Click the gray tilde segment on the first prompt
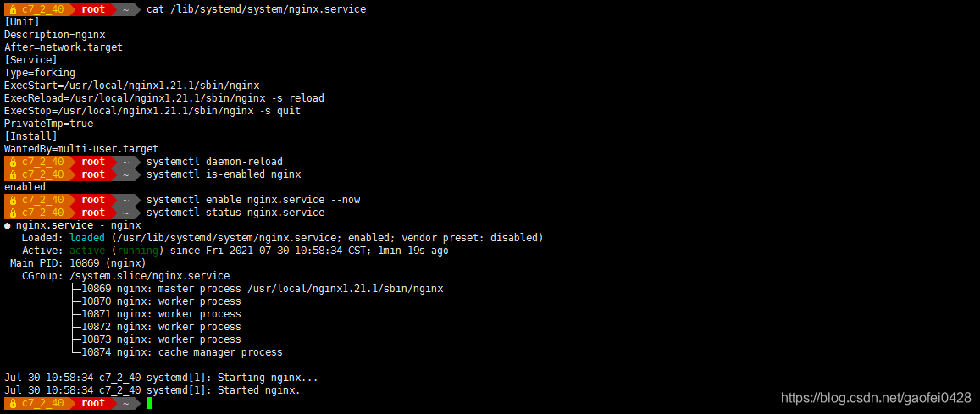 coord(127,9)
